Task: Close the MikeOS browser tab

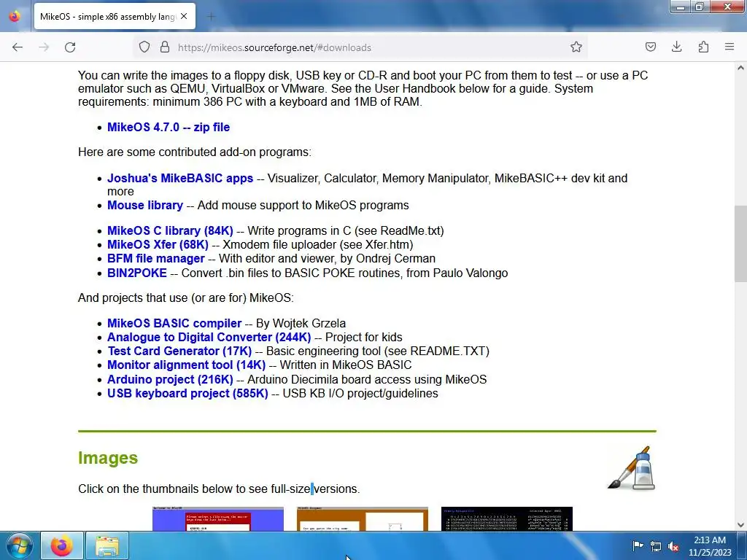Action: click(x=184, y=16)
